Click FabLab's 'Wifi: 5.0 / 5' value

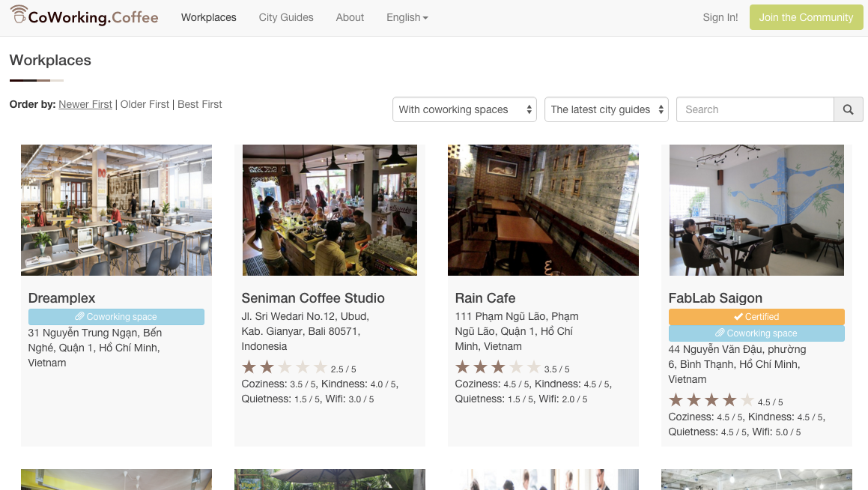tap(776, 432)
